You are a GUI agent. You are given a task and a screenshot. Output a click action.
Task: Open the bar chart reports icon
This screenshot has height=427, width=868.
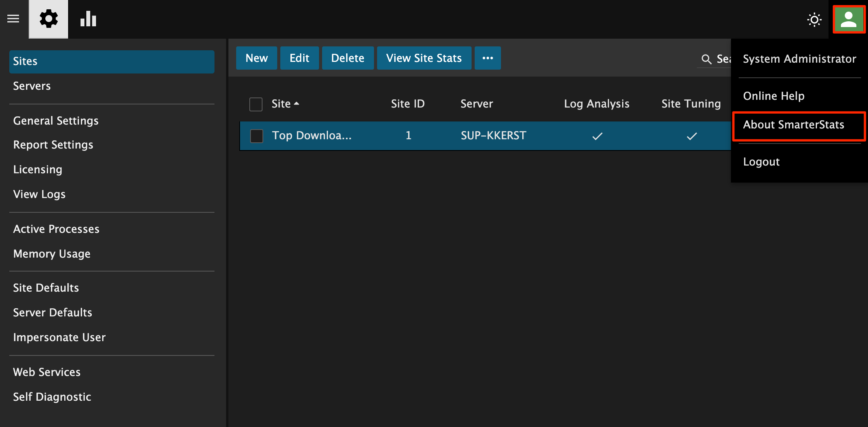pyautogui.click(x=88, y=19)
